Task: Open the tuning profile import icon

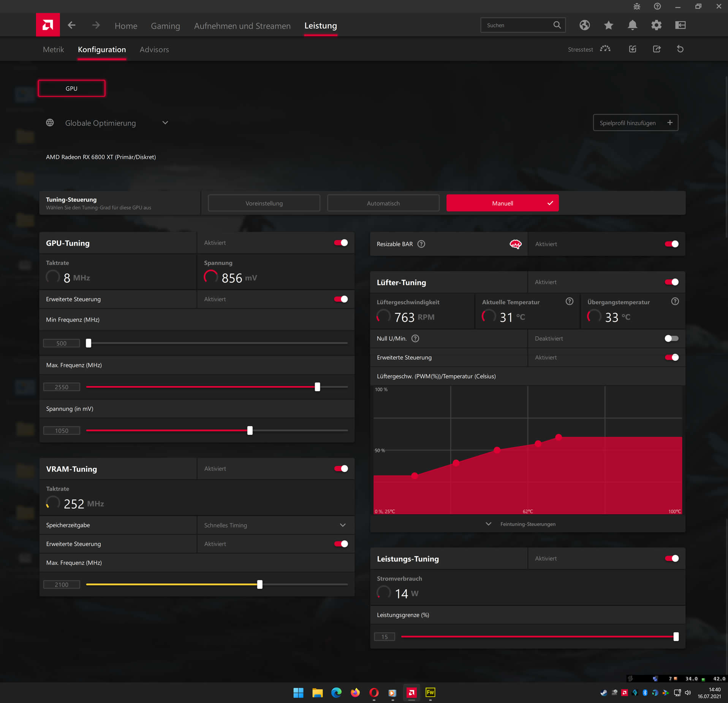Action: (633, 49)
